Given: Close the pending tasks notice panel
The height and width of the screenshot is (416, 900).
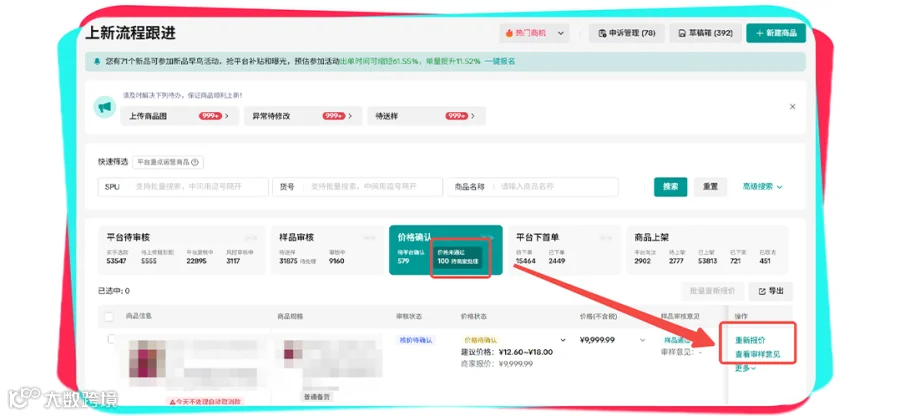Looking at the screenshot, I should tap(793, 107).
